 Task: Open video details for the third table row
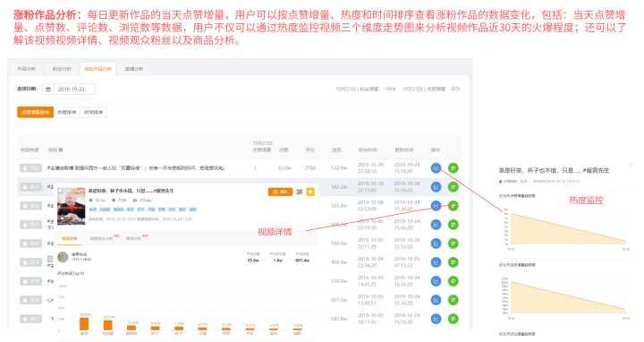click(453, 206)
